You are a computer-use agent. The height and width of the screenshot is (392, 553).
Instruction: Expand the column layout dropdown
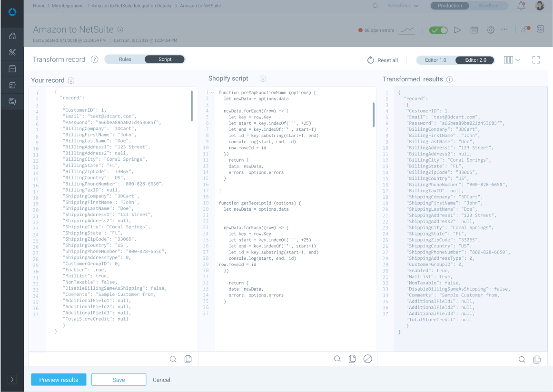(512, 60)
